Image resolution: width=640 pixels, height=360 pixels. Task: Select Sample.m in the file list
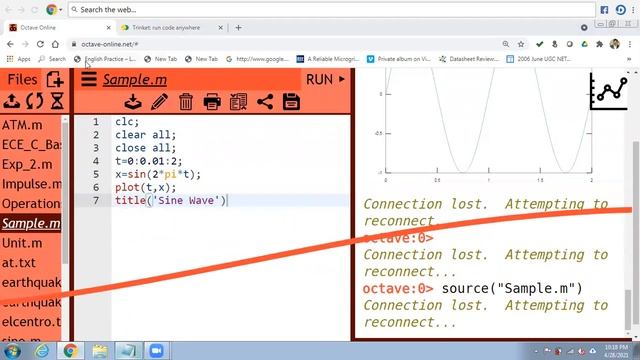pos(31,223)
